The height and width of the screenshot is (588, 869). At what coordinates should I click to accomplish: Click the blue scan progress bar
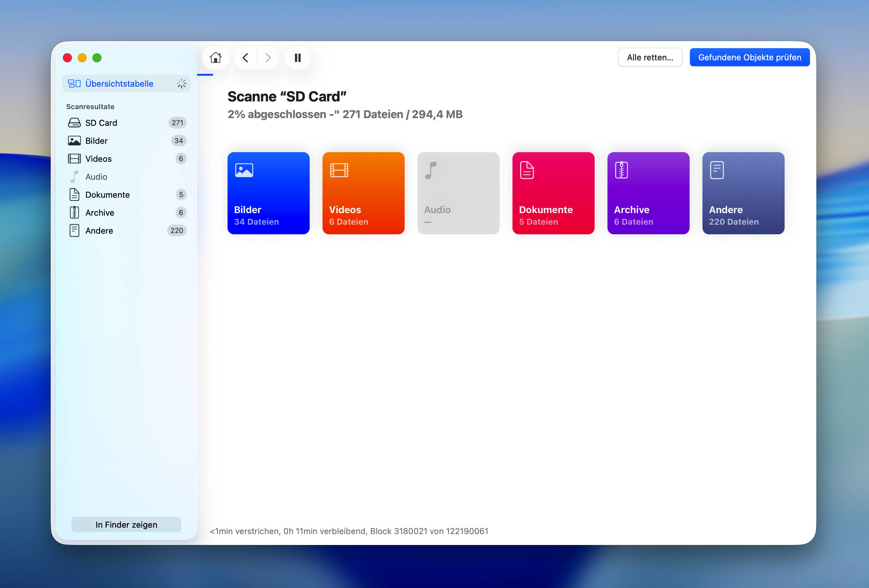point(205,75)
